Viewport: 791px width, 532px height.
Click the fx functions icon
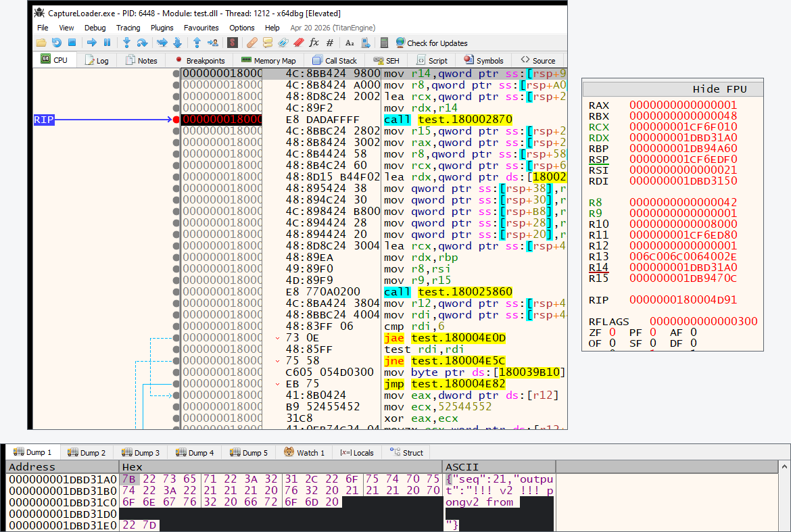pyautogui.click(x=314, y=43)
